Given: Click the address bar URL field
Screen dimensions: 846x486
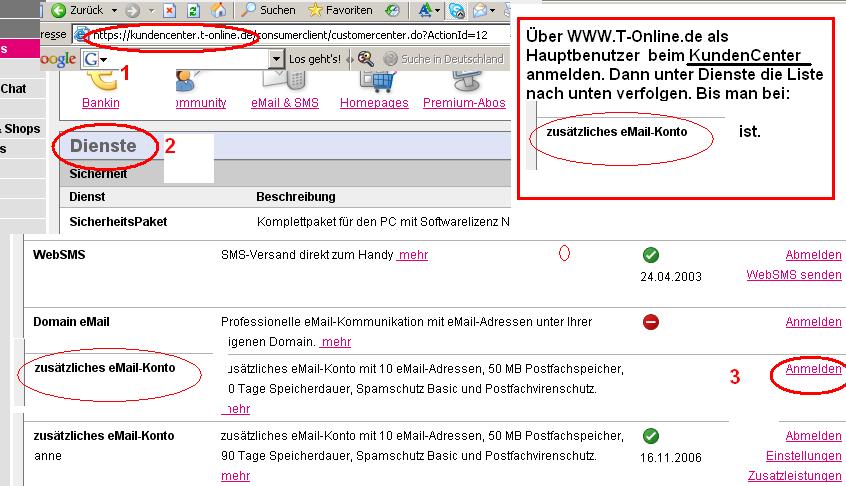Looking at the screenshot, I should coord(300,36).
